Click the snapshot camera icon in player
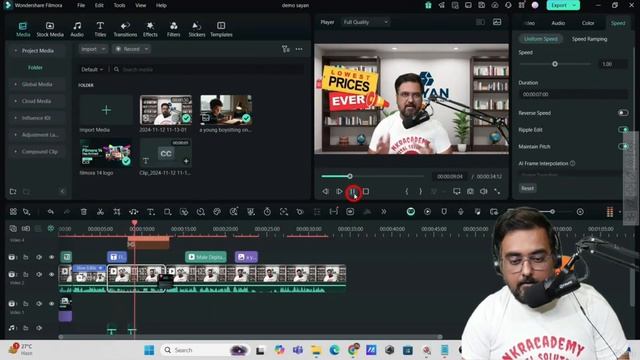The width and height of the screenshot is (640, 360). pos(470,191)
